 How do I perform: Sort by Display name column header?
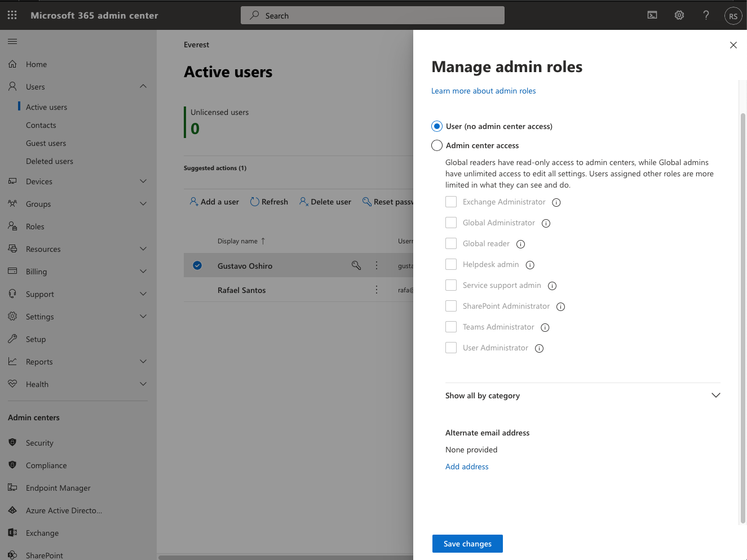pos(241,241)
